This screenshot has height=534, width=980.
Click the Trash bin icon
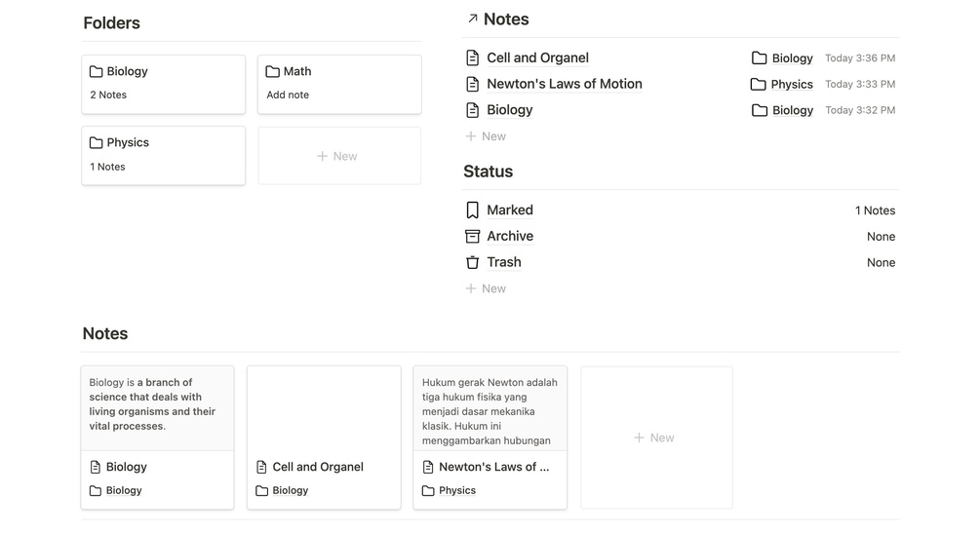pos(473,263)
